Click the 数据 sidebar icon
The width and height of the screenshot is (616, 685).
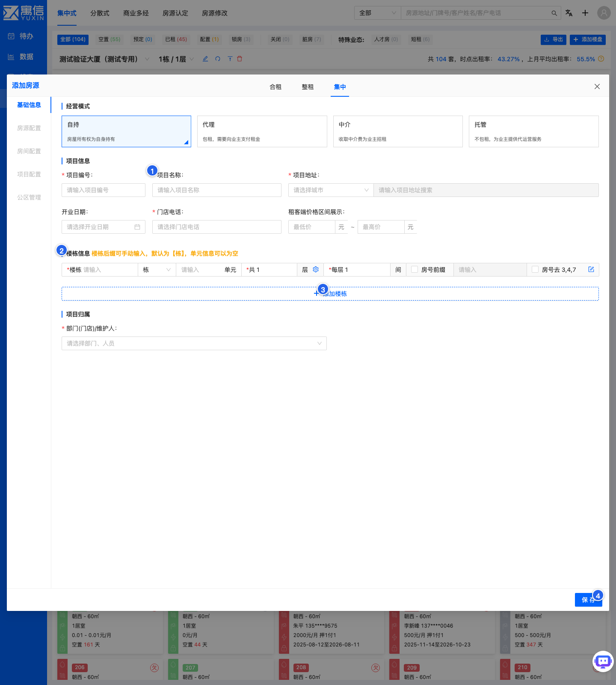coord(11,57)
